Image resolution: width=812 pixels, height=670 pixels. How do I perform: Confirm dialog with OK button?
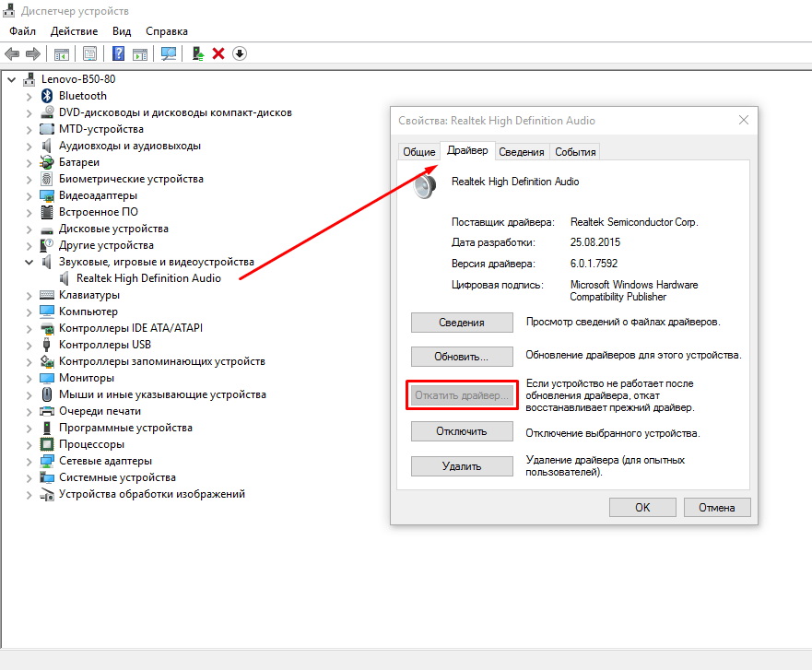point(642,508)
